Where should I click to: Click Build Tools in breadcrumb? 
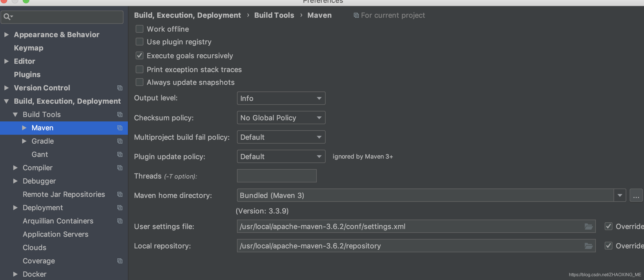pyautogui.click(x=274, y=15)
